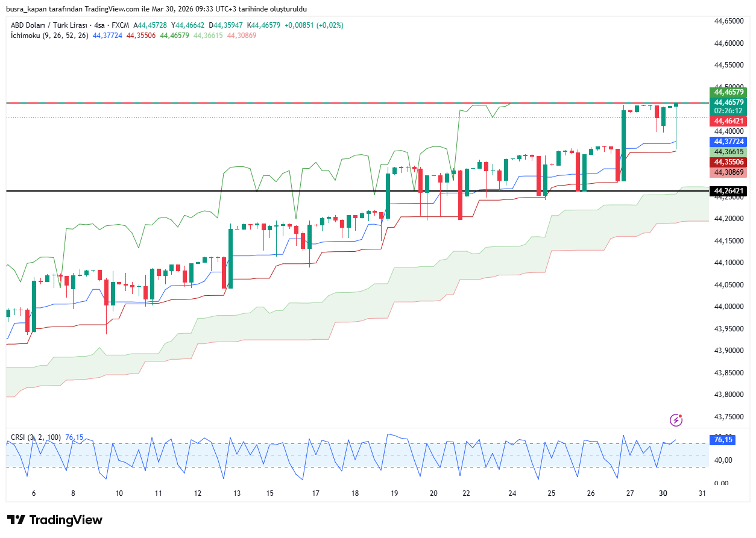Select the İchimoku (9, 26, 52, 26) legend

pyautogui.click(x=49, y=36)
